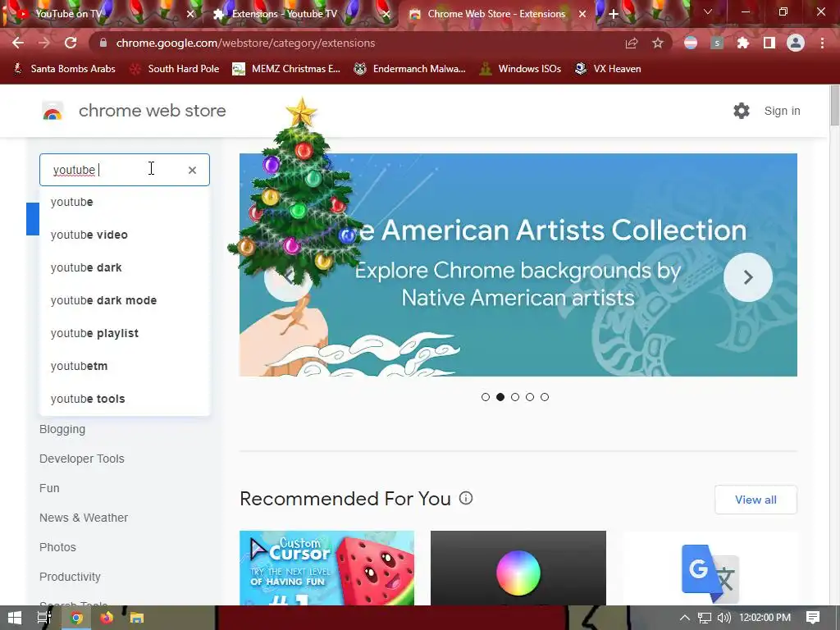Open the tab search chevron

click(x=708, y=11)
